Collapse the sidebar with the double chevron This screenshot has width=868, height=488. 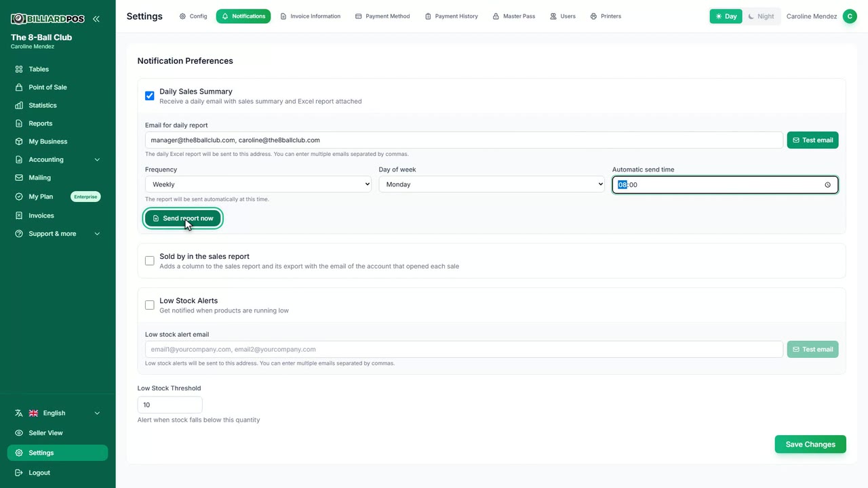(x=96, y=19)
